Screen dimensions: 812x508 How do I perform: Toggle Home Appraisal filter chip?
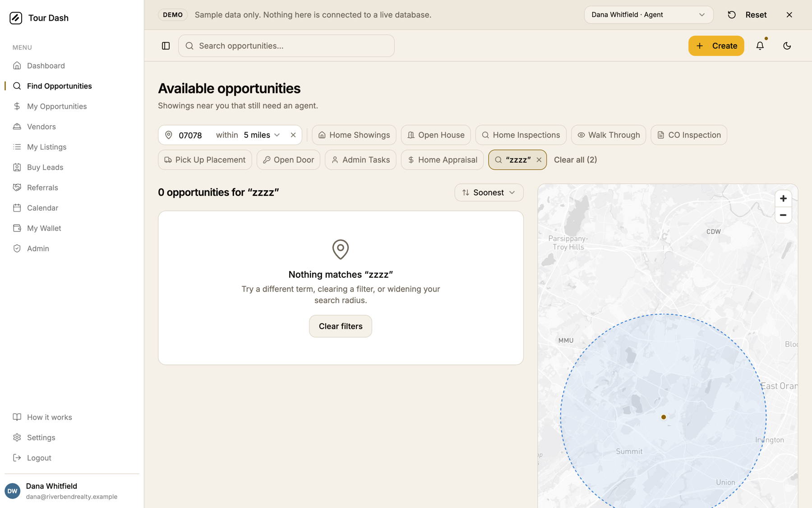pyautogui.click(x=442, y=160)
